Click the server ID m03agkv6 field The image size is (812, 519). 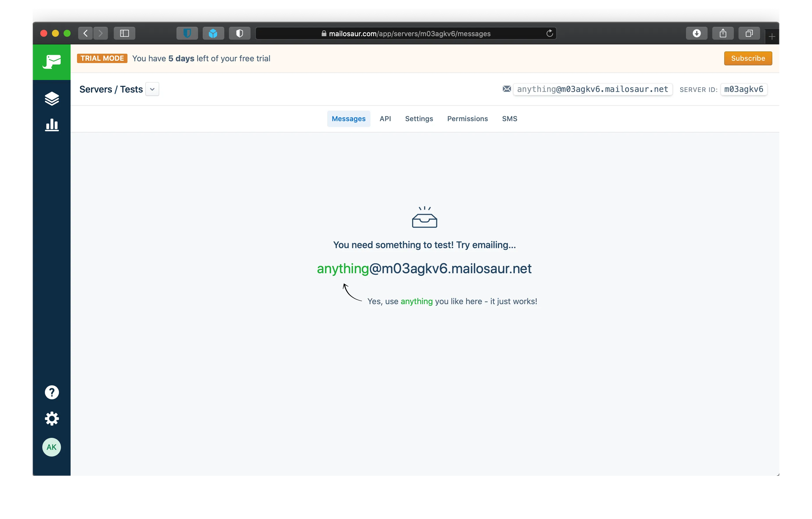pyautogui.click(x=743, y=89)
